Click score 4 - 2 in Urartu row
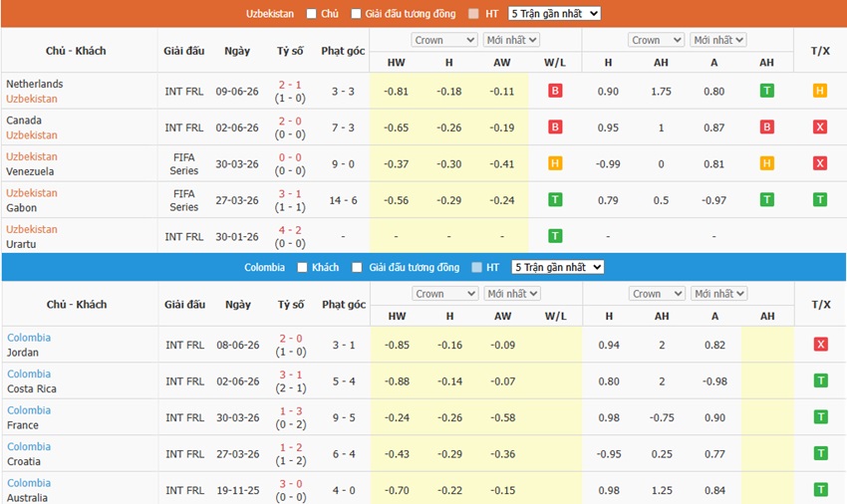The image size is (847, 504). pos(290,230)
